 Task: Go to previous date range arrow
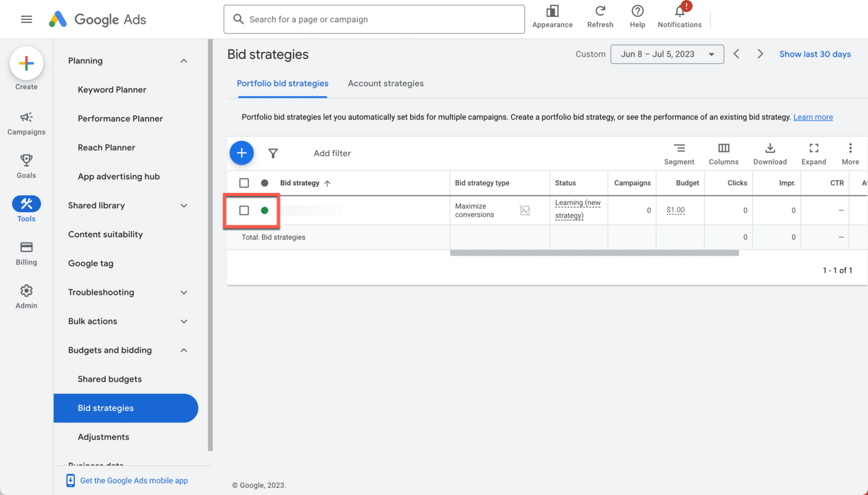(737, 54)
